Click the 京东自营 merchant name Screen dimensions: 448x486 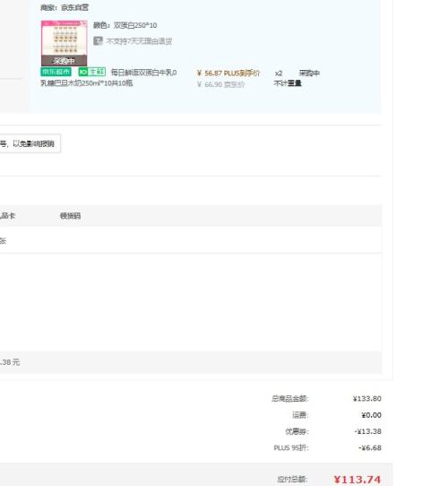tap(74, 7)
